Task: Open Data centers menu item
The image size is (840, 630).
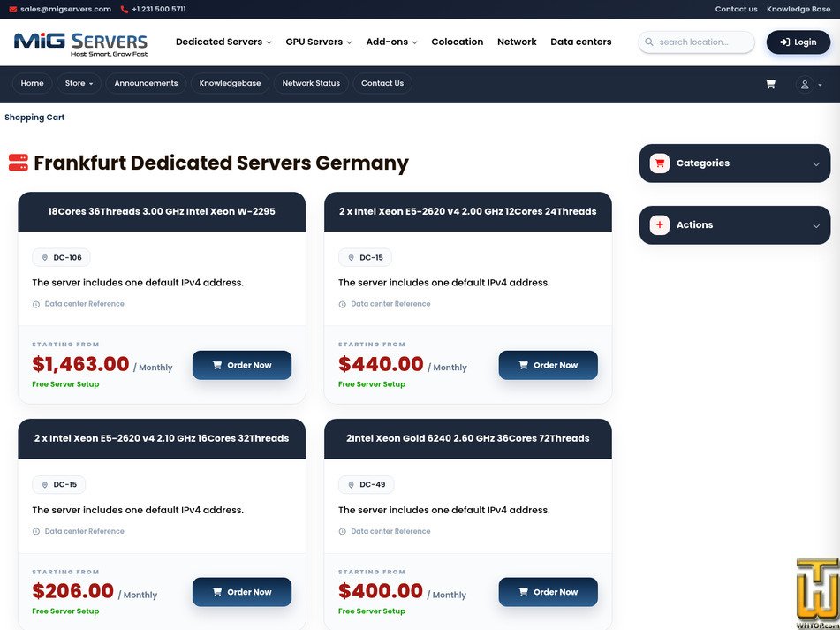Action: click(x=580, y=42)
